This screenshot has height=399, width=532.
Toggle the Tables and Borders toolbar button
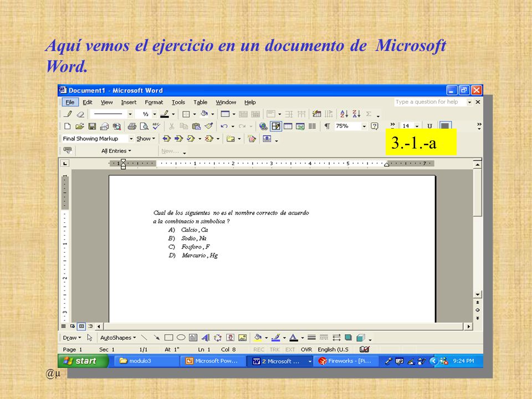click(276, 126)
